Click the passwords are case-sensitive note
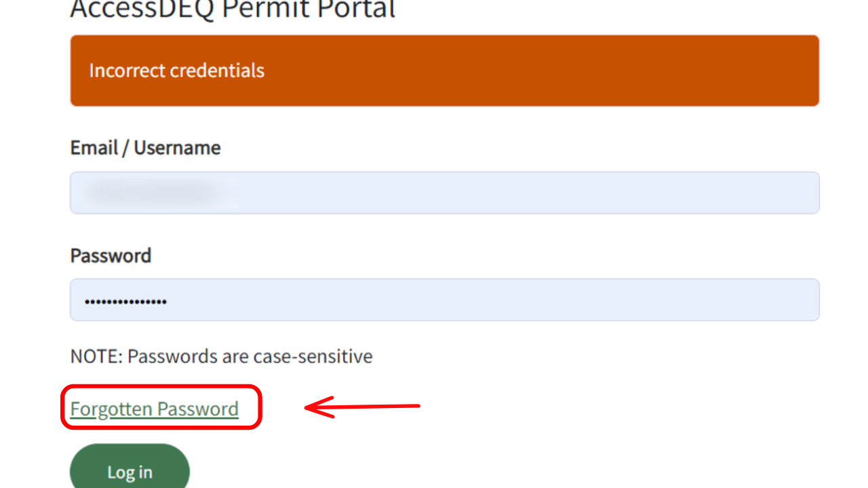The image size is (868, 488). 220,356
